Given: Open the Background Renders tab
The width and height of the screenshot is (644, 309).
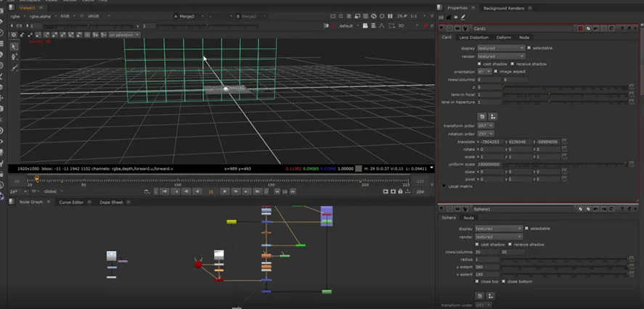Looking at the screenshot, I should pos(505,8).
